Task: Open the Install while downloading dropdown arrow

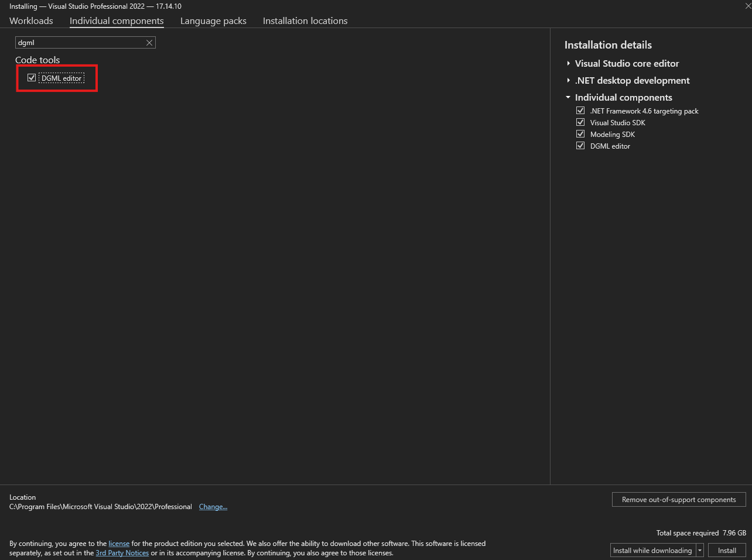Action: pos(700,551)
